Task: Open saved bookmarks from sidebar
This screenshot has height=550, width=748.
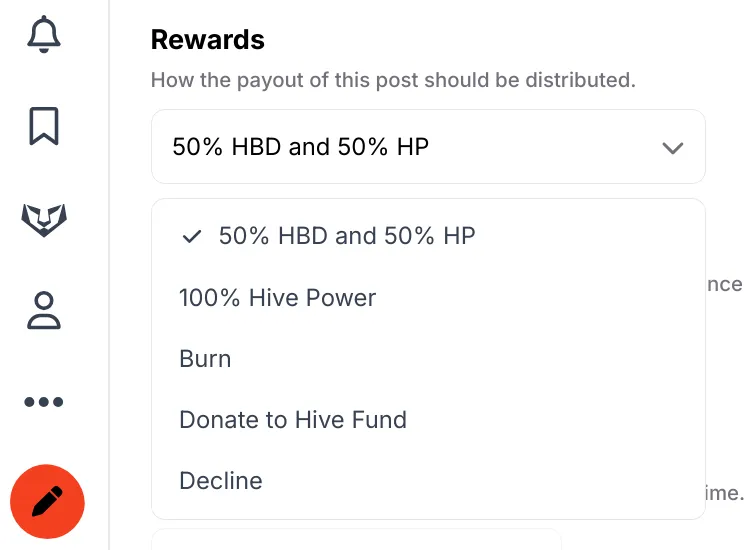Action: 44,126
